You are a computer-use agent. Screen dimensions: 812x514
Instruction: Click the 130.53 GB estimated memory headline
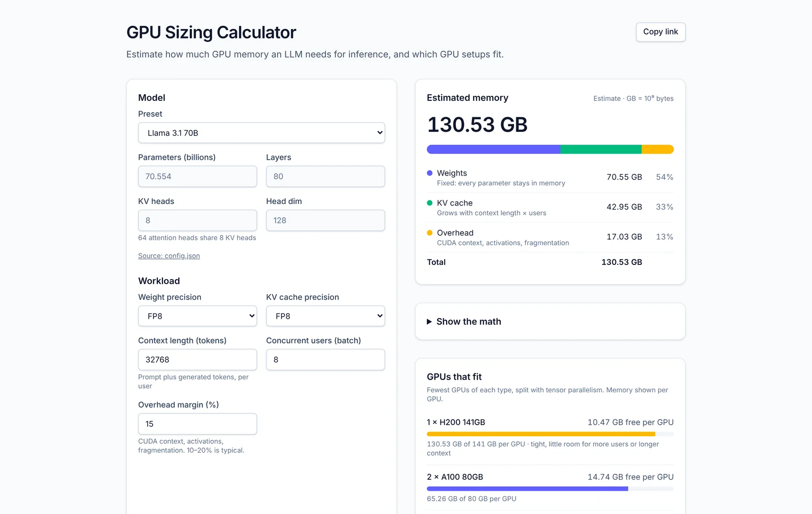478,125
